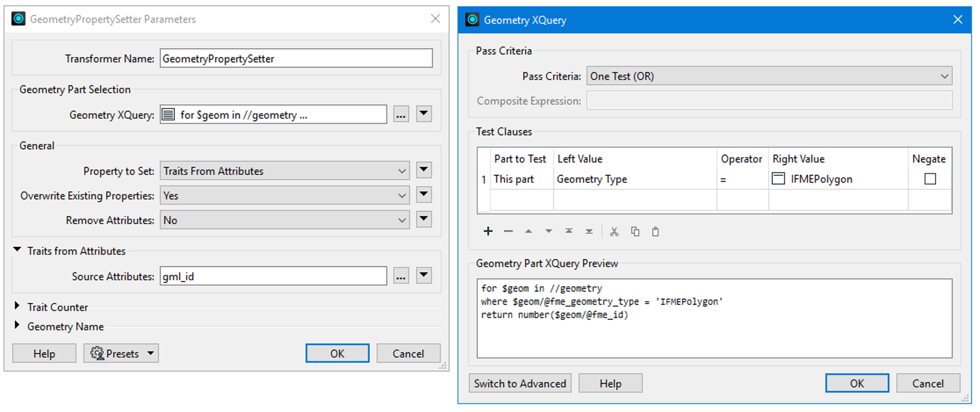The height and width of the screenshot is (412, 980).
Task: Move test clause up one row
Action: tap(528, 231)
